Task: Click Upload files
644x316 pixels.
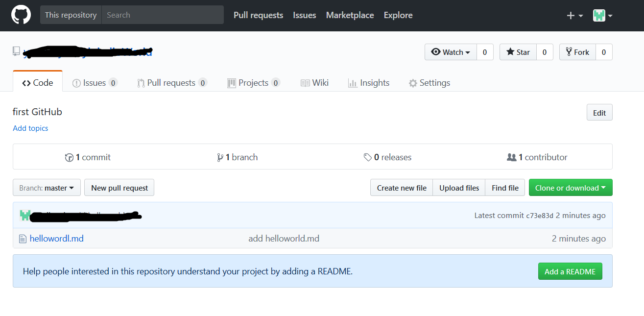Action: [x=459, y=188]
